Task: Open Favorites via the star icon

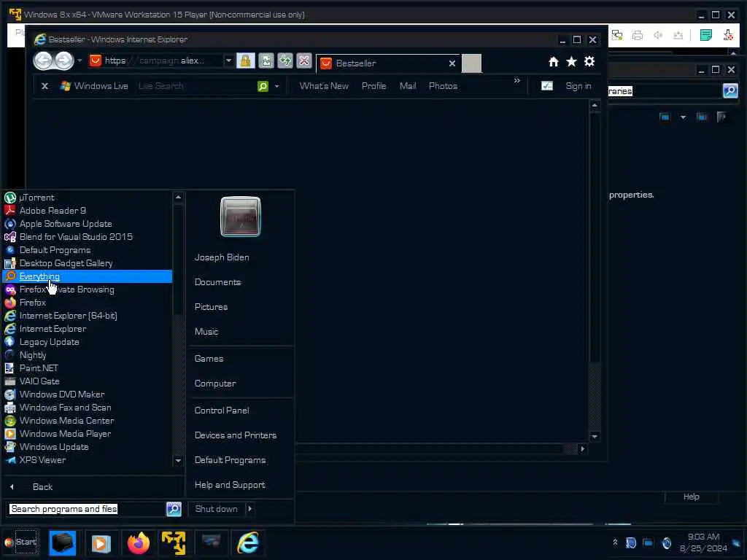Action: [571, 61]
